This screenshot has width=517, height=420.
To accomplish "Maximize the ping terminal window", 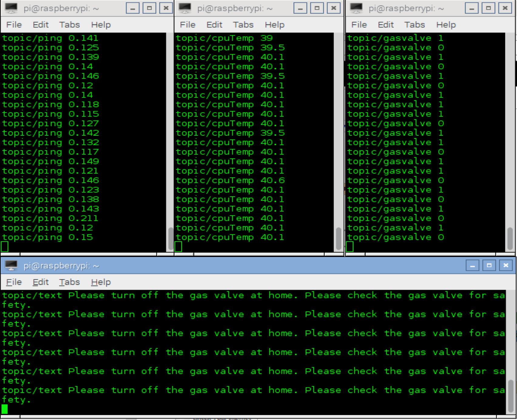I will tap(149, 8).
